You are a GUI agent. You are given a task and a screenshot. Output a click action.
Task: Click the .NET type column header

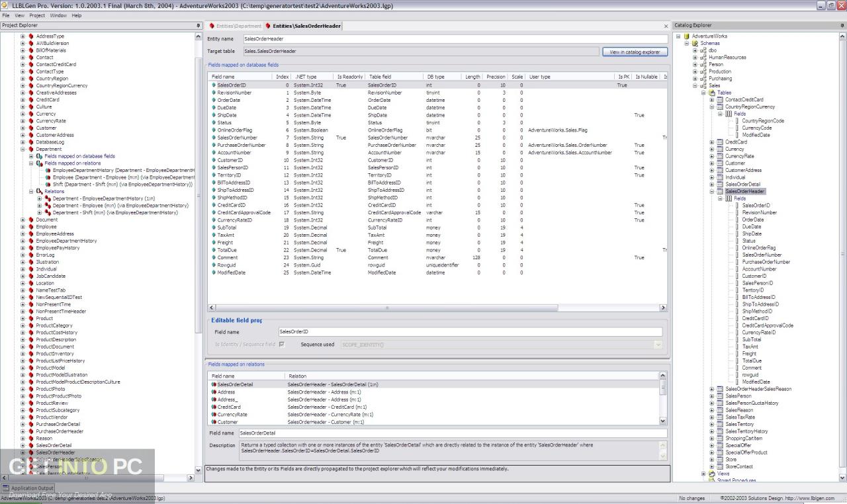pos(314,77)
